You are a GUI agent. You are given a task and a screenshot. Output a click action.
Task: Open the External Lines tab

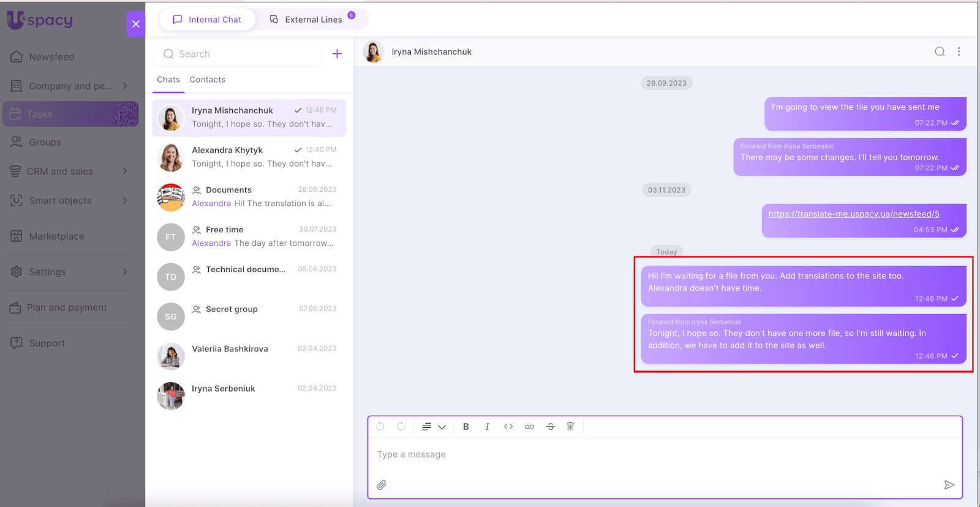313,20
